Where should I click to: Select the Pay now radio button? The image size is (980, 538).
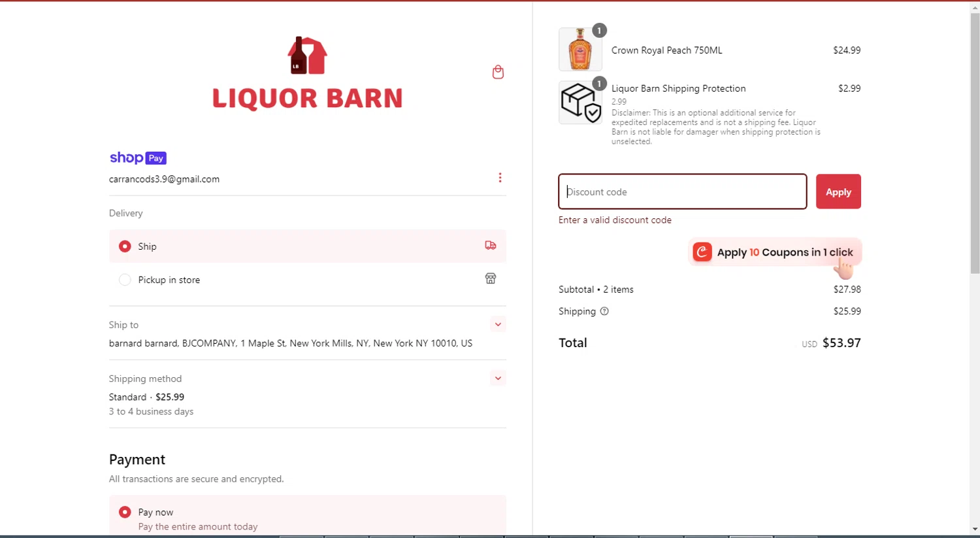point(125,512)
